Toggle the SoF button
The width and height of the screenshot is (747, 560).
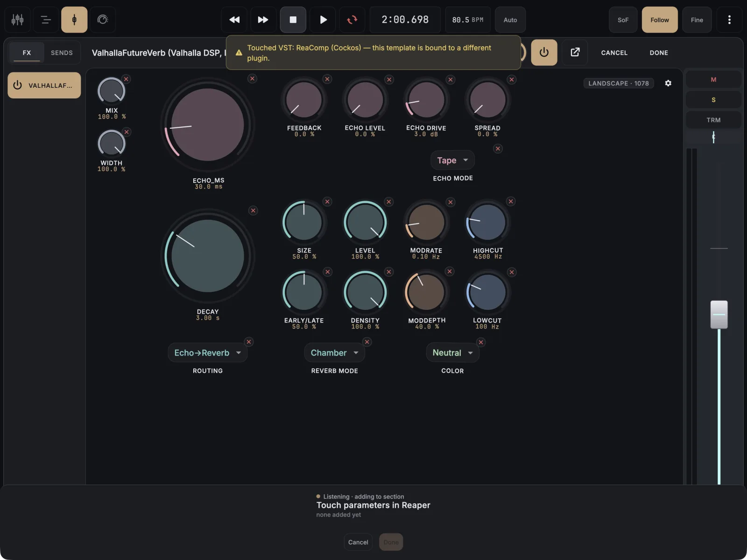click(623, 20)
